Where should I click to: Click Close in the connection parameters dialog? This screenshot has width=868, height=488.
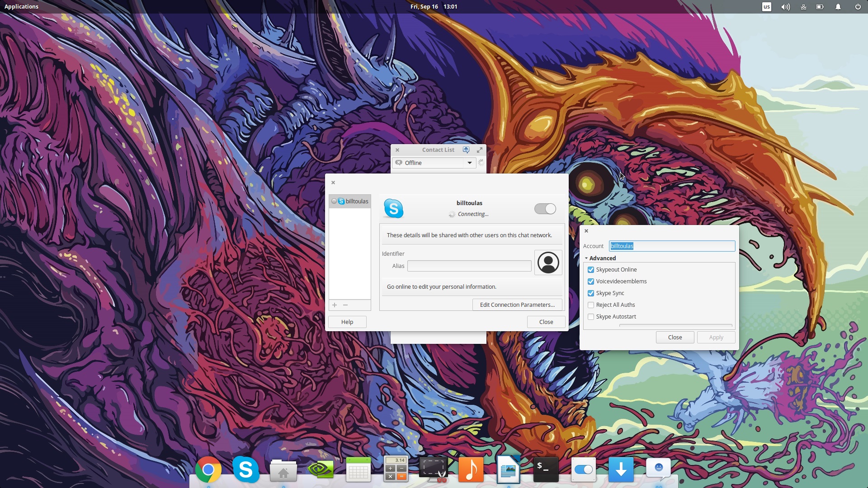coord(675,338)
